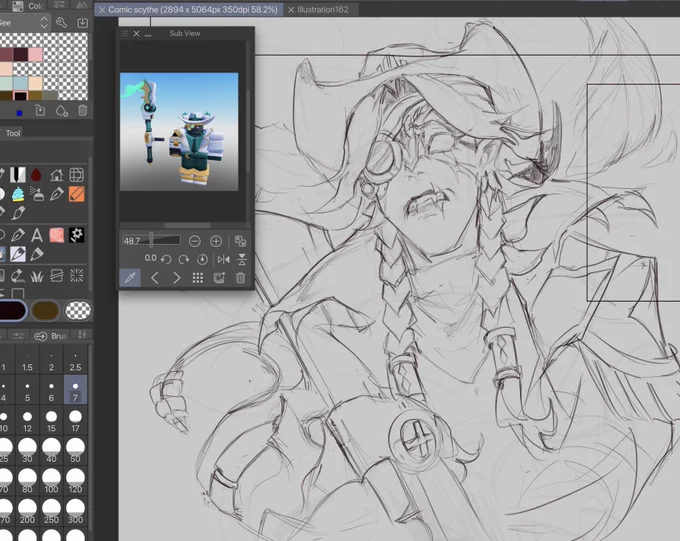The image size is (680, 541).
Task: Select the orange highlighted pencil tool
Action: coord(76,194)
